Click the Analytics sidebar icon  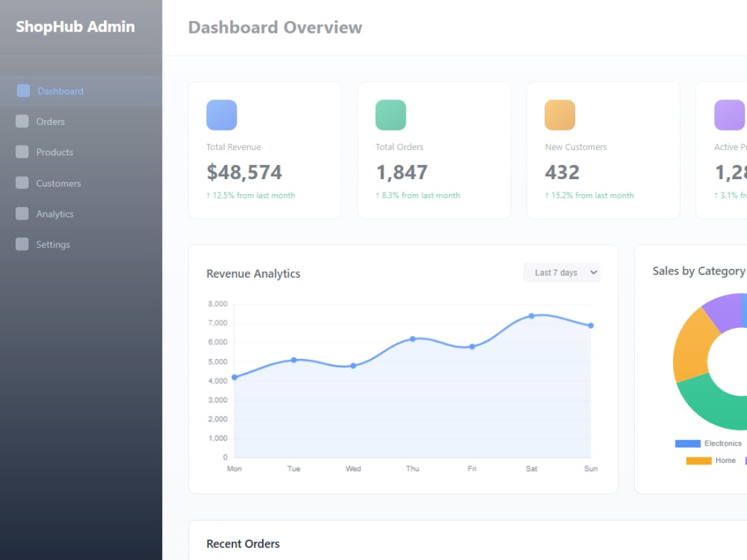click(22, 214)
